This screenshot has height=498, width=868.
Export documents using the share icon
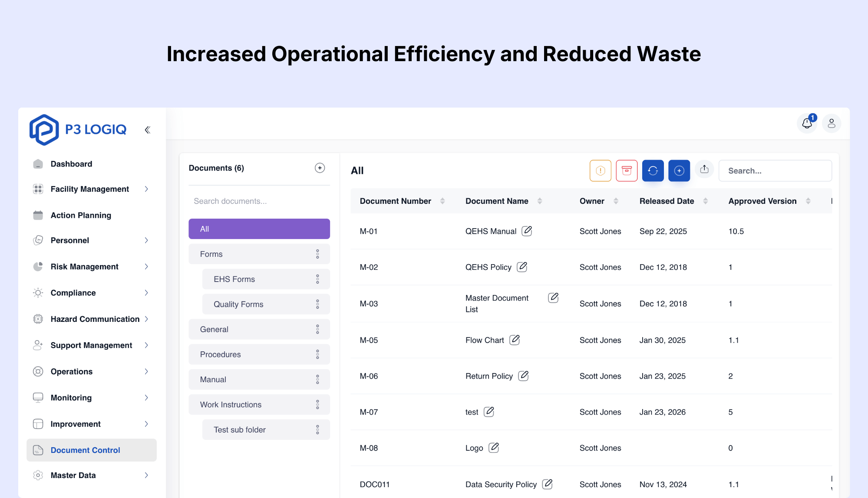click(x=704, y=170)
